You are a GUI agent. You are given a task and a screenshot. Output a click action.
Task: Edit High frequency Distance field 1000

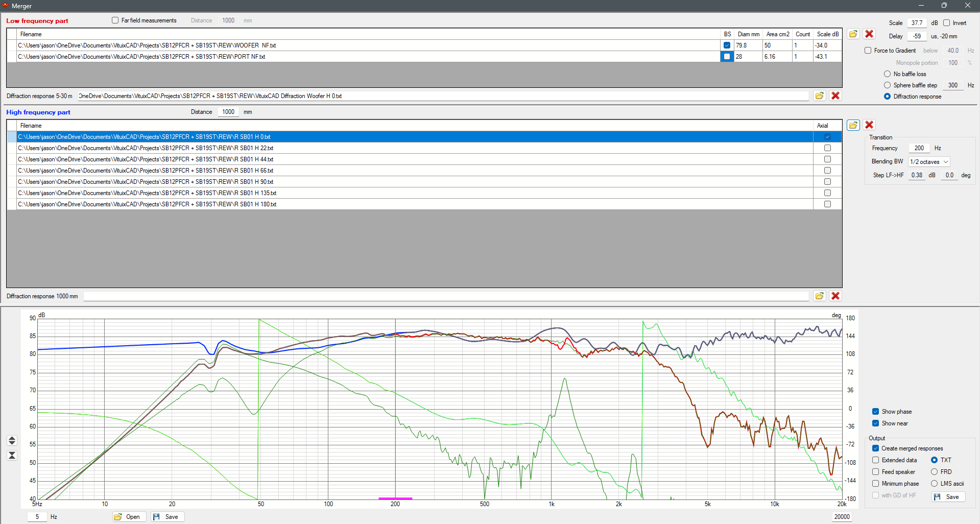click(228, 112)
